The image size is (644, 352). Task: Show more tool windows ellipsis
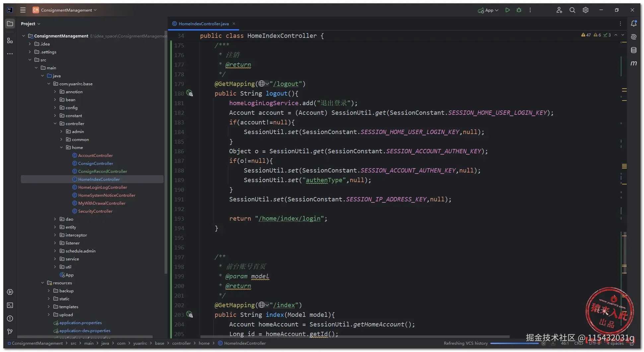pos(10,53)
